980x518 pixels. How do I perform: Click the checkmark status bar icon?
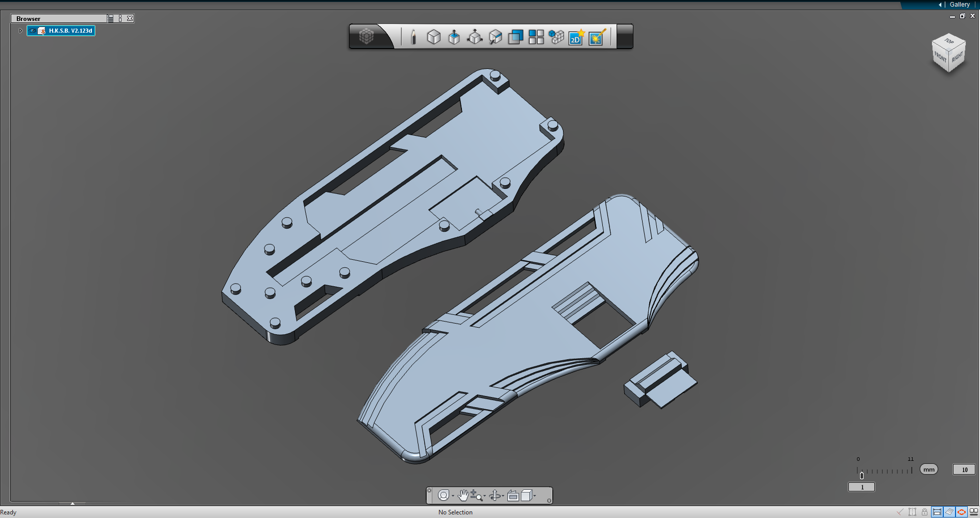[x=900, y=512]
